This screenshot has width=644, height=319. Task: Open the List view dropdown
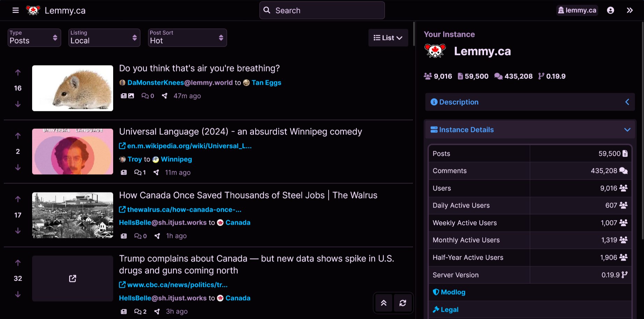pos(388,38)
